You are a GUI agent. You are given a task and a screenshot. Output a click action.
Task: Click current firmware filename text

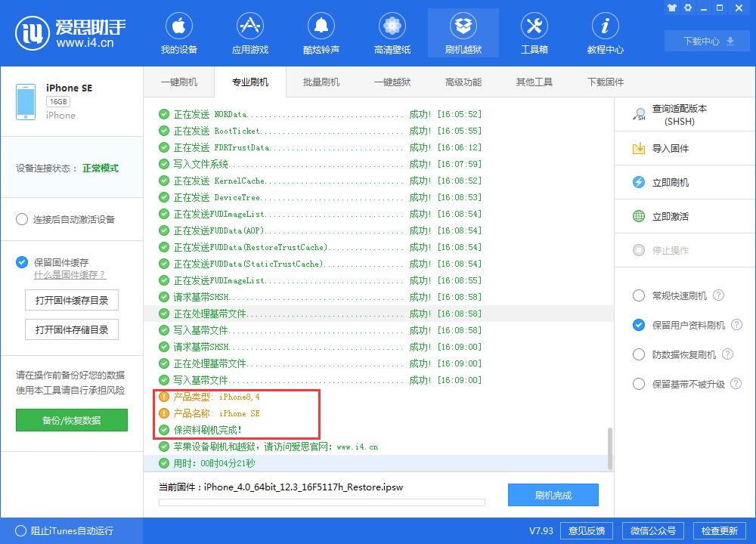click(303, 487)
